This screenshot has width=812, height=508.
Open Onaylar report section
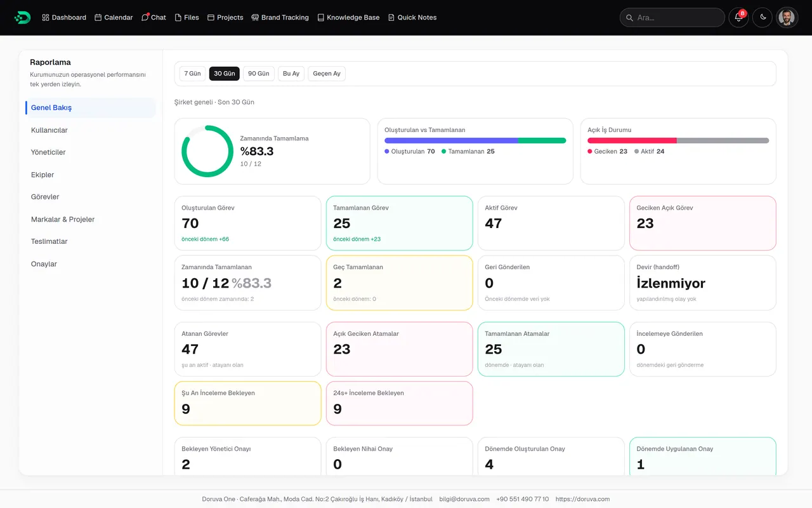coord(91,264)
